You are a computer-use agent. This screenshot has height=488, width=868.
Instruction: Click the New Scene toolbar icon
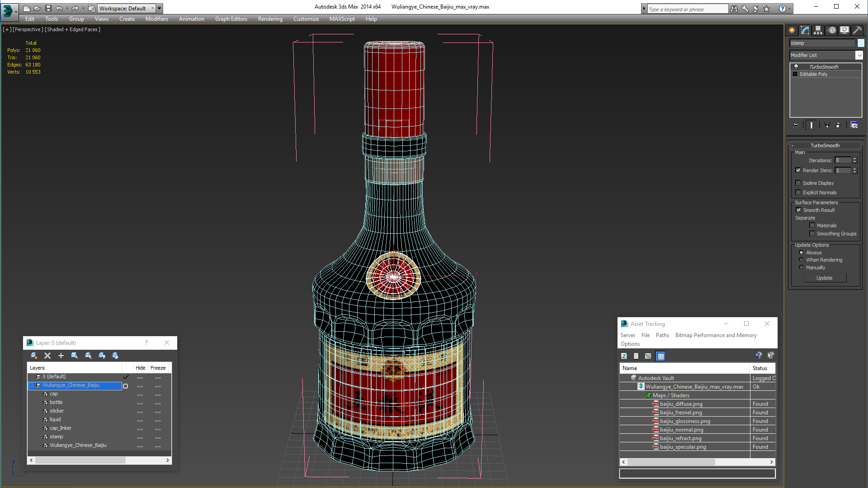(x=26, y=8)
